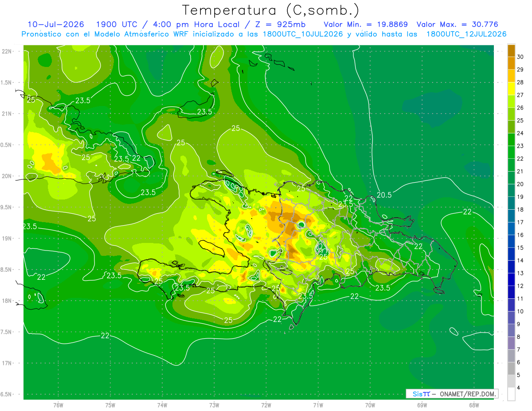The width and height of the screenshot is (532, 411).
Task: Click the "22N" latitude axis label
Action: (7, 51)
